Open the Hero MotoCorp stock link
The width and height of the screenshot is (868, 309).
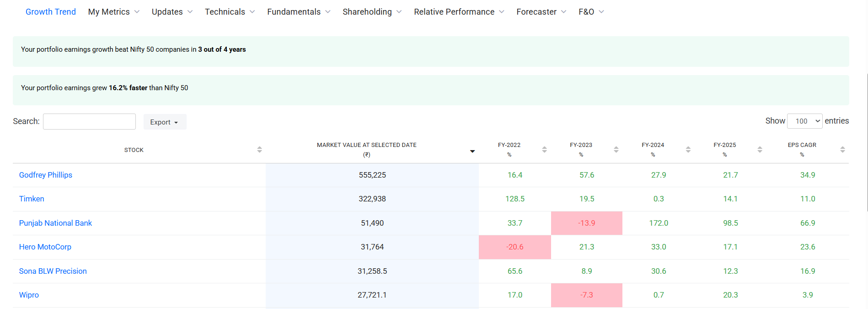45,247
